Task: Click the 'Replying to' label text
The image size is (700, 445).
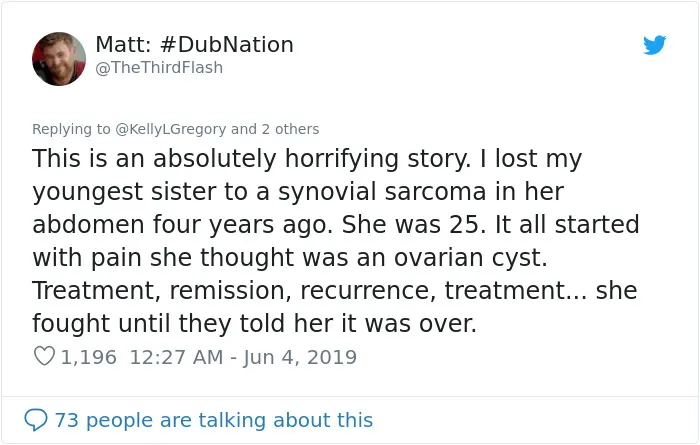Action: (x=71, y=129)
